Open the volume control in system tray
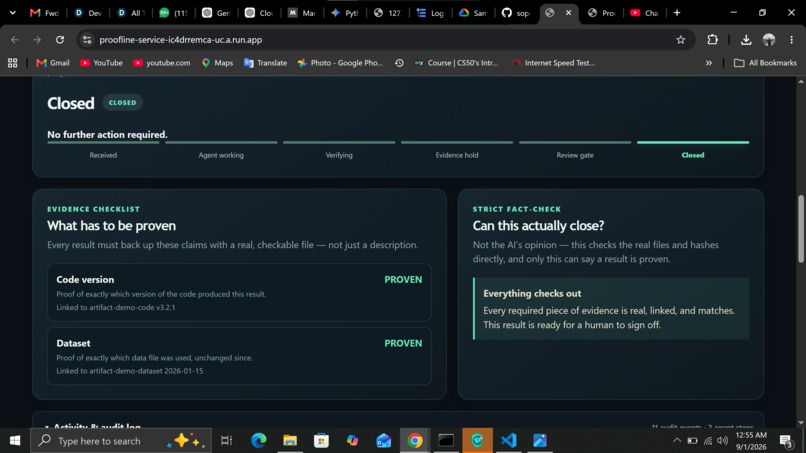This screenshot has height=453, width=806. point(722,441)
